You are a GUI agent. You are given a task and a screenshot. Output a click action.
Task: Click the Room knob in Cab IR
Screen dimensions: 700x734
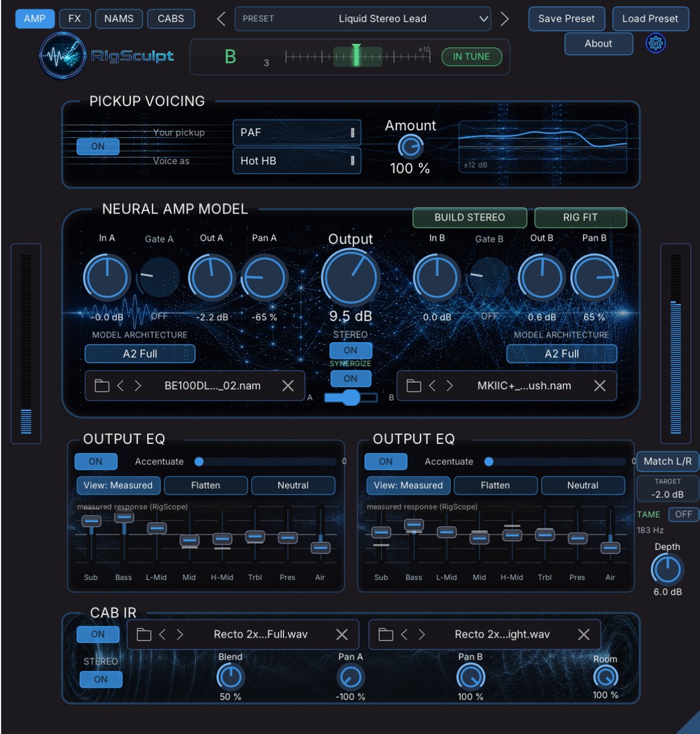pos(605,677)
